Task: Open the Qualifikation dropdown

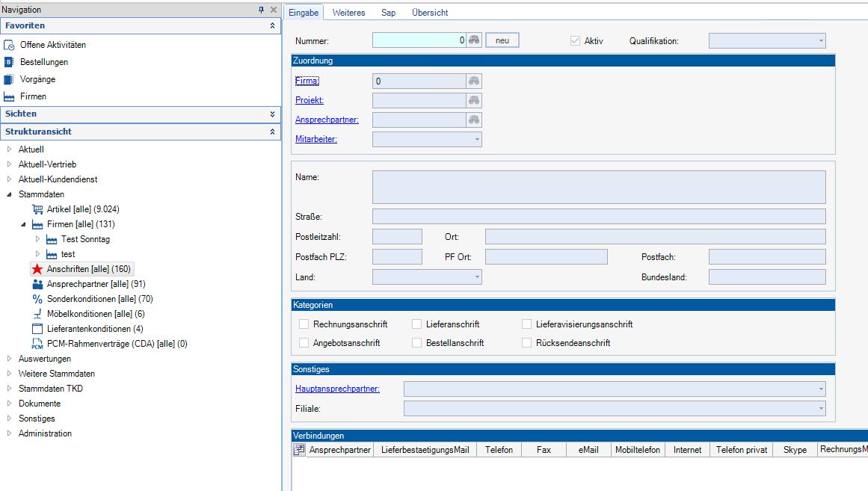Action: point(821,40)
